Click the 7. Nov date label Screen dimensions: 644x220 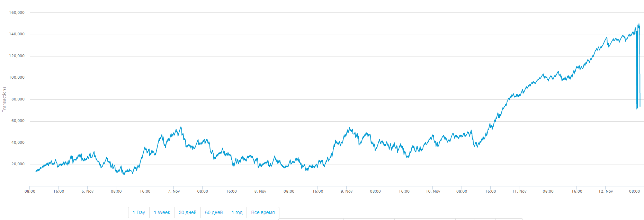174,191
